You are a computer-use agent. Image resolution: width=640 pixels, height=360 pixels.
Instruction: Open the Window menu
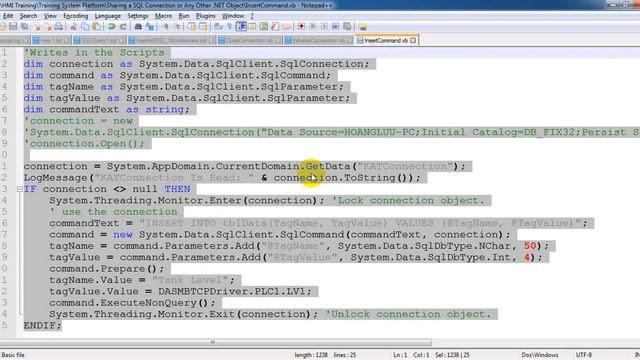click(233, 16)
